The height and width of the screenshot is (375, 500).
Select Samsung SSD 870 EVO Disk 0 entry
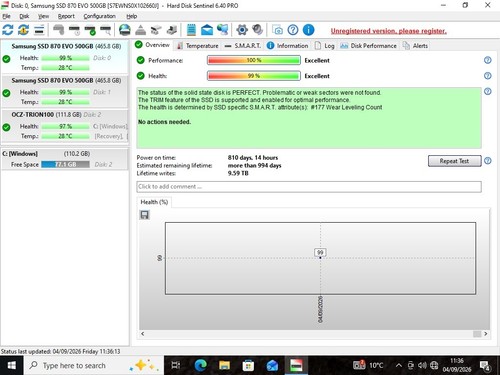pyautogui.click(x=65, y=57)
